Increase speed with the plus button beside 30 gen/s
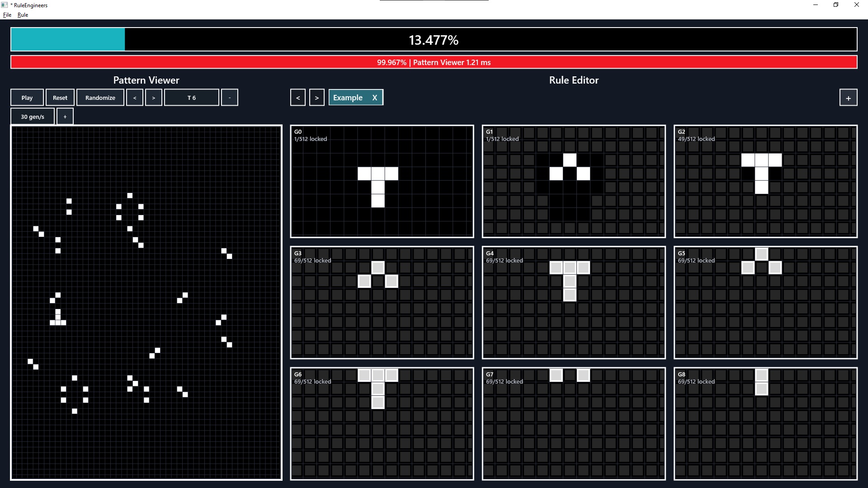The height and width of the screenshot is (488, 868). [x=65, y=117]
